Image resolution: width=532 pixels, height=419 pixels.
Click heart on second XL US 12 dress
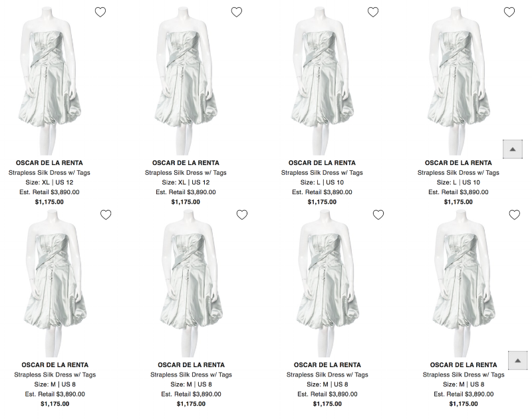(237, 12)
